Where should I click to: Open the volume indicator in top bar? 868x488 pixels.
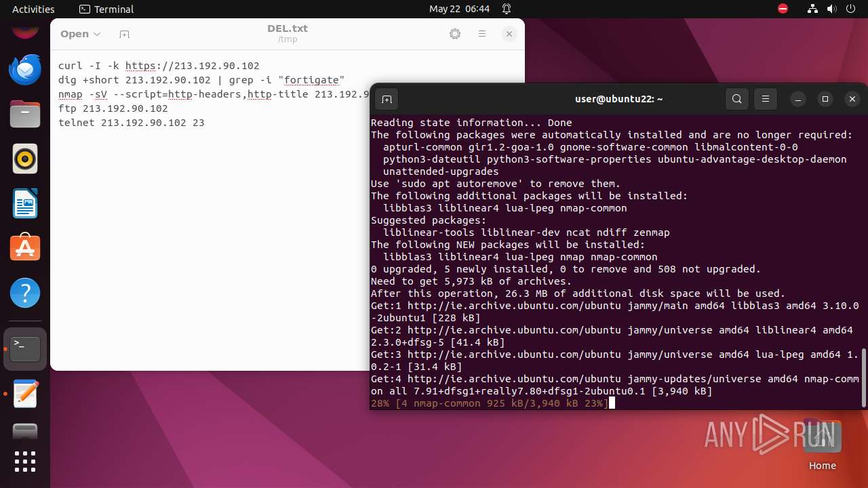(832, 9)
